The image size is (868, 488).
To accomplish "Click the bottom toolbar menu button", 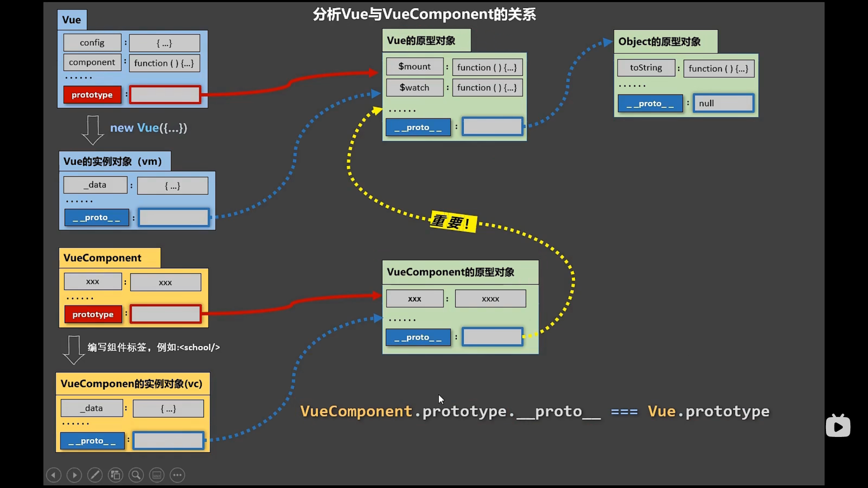I will [x=177, y=474].
